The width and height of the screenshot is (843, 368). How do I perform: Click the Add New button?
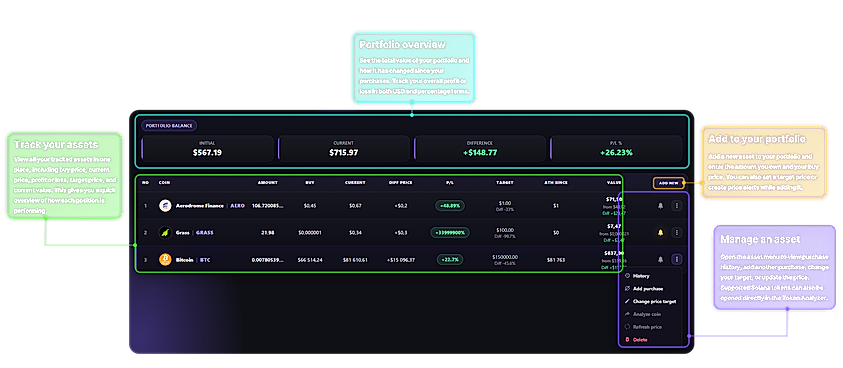(x=669, y=183)
